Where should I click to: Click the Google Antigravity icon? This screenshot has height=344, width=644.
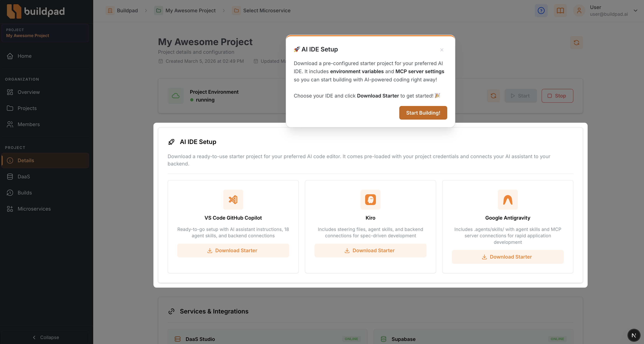pos(507,200)
